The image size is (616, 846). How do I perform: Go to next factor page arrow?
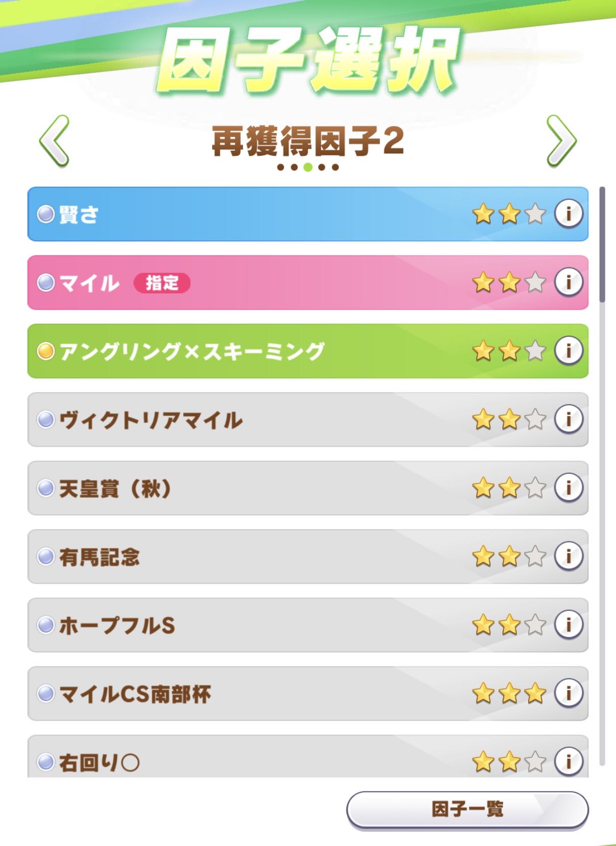tap(561, 141)
